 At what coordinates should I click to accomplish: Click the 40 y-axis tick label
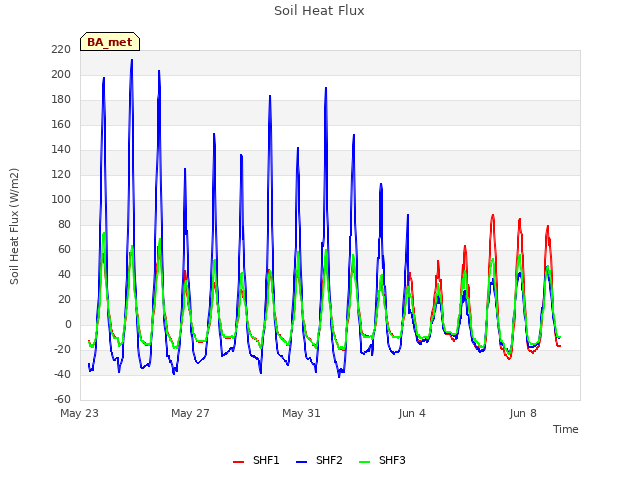tap(64, 275)
